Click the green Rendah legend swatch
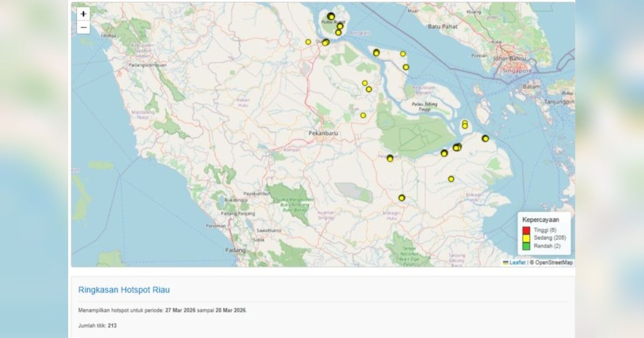The height and width of the screenshot is (338, 644). click(526, 246)
